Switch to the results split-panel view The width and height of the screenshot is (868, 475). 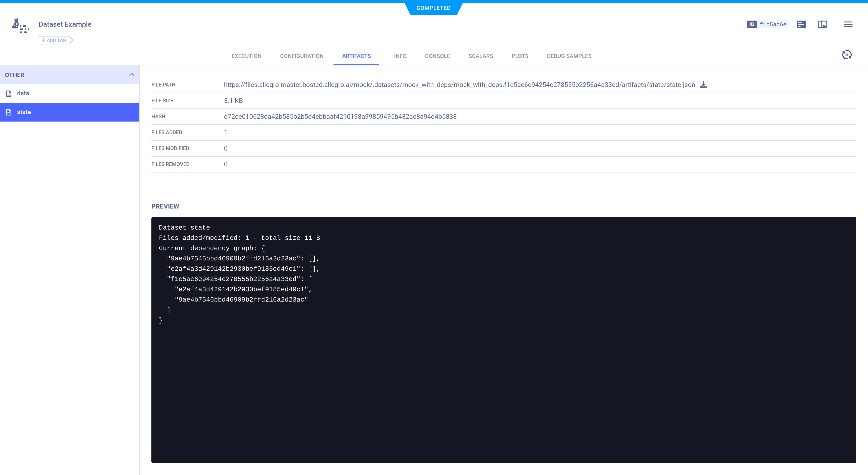(823, 24)
